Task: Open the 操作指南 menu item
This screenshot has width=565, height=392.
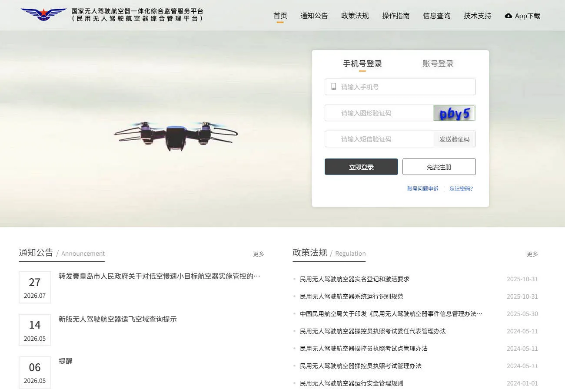Action: (396, 16)
